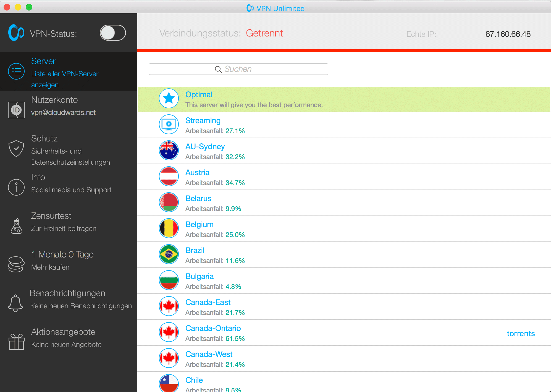
Task: Open the Benachrichtigungen section
Action: click(69, 303)
